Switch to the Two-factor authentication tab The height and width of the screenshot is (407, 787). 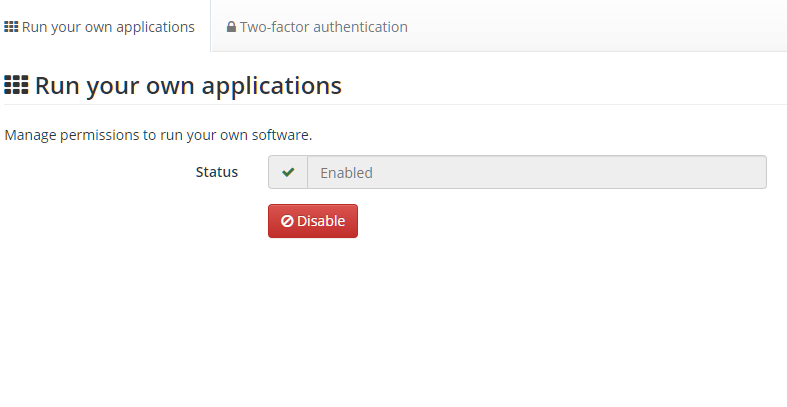pyautogui.click(x=317, y=27)
